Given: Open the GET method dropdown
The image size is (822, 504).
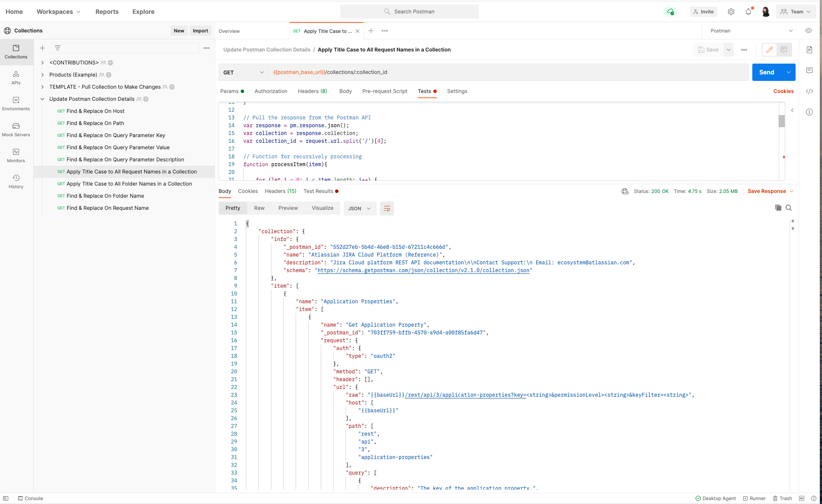Looking at the screenshot, I should pyautogui.click(x=243, y=72).
